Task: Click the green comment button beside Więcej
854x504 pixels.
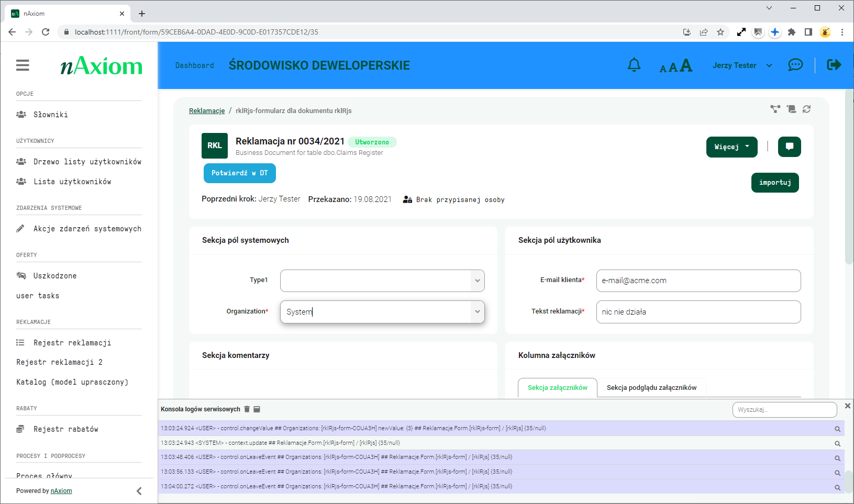Action: pyautogui.click(x=789, y=147)
